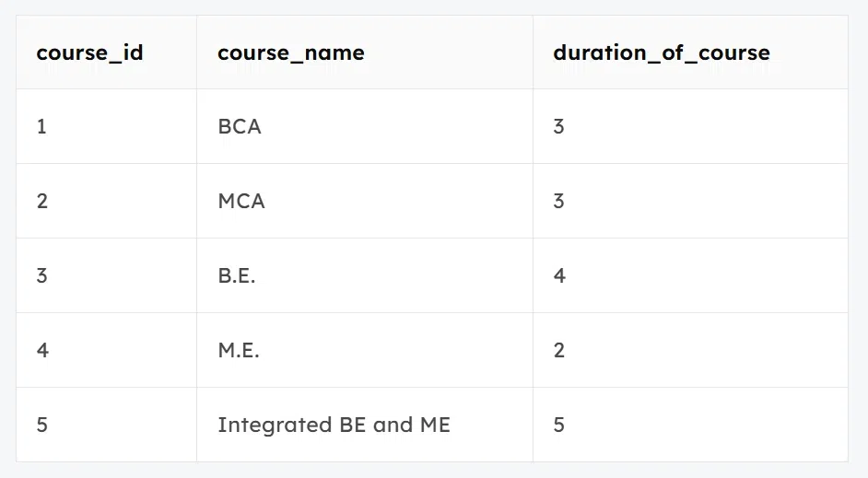The image size is (868, 478).
Task: Click the course_name column header
Action: click(x=290, y=52)
